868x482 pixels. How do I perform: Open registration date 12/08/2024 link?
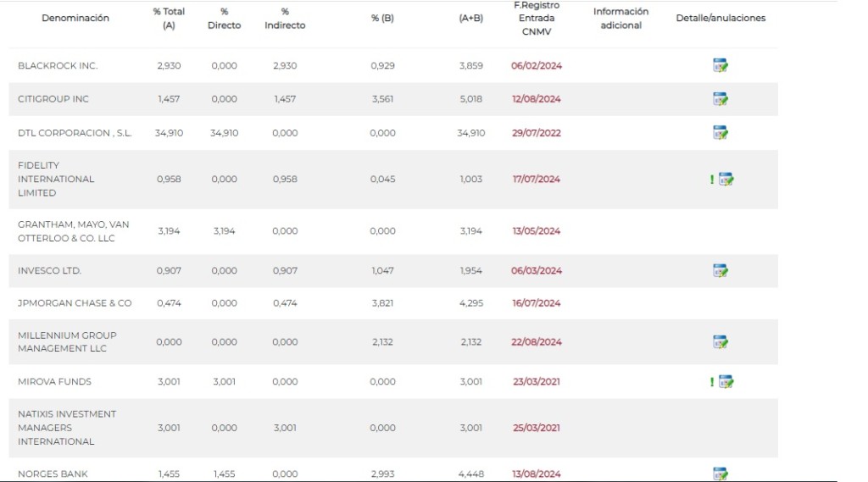[537, 99]
